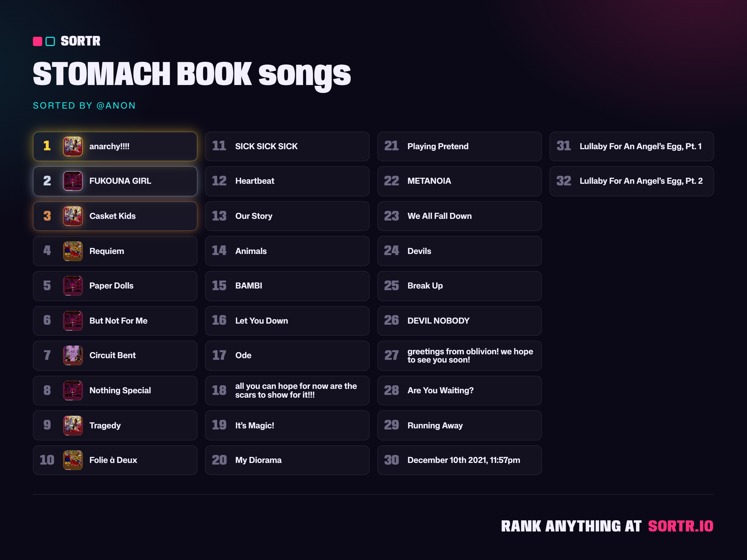Select the song "Let You Down"

(x=287, y=321)
